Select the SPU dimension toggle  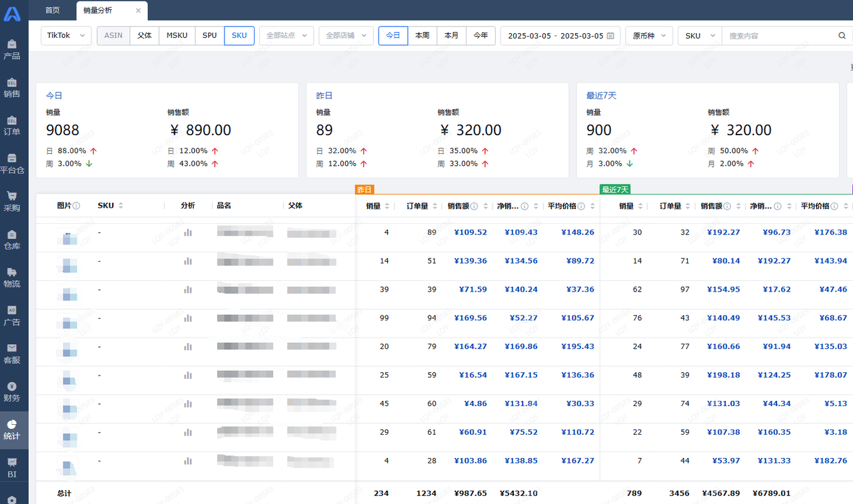(209, 36)
